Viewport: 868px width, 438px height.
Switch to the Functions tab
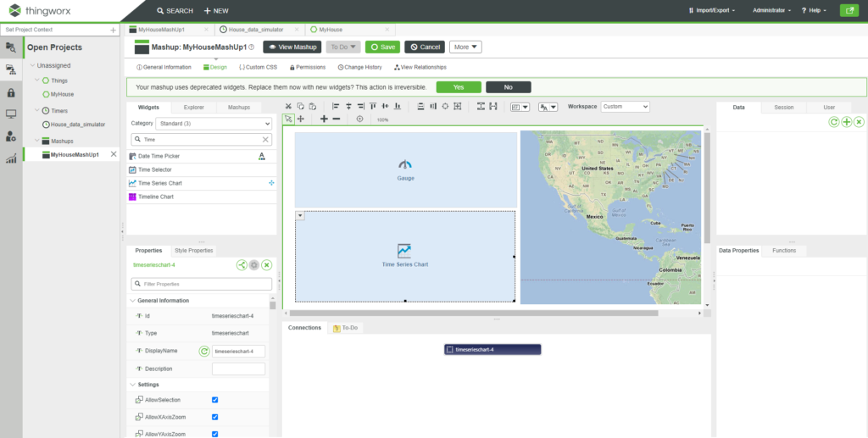[x=784, y=251]
